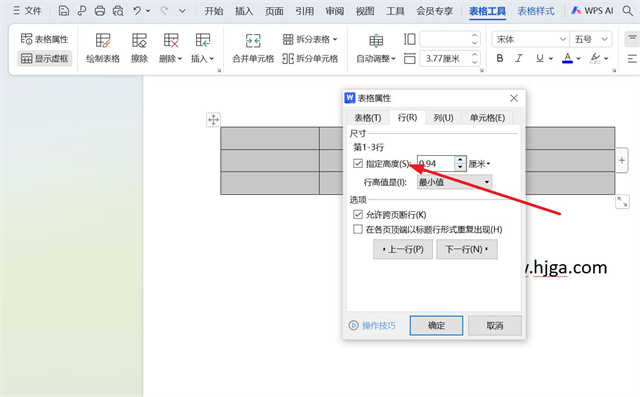Switch to the 开始 ribbon tab
Screen dimensions: 640x397
[214, 11]
